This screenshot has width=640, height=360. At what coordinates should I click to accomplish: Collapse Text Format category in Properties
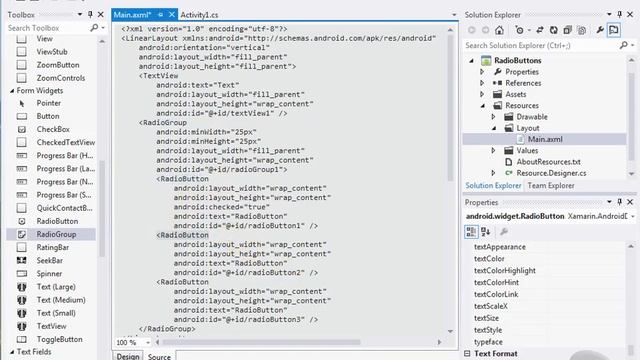coord(467,353)
